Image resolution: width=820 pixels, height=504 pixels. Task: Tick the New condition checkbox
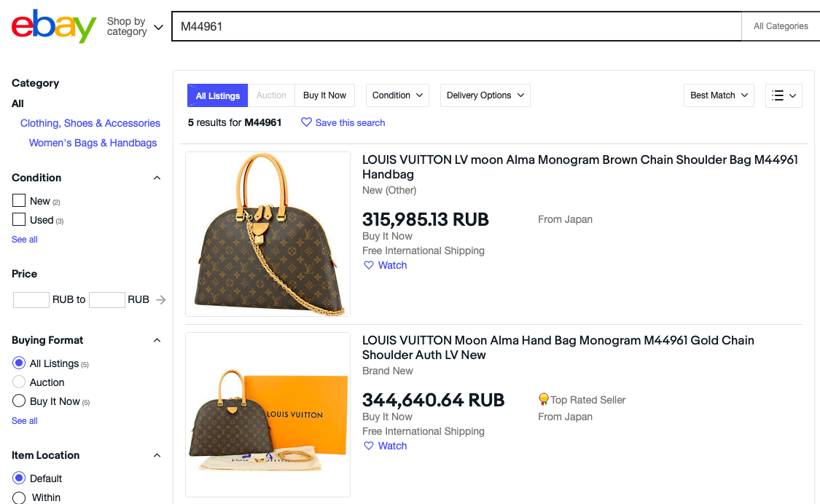tap(19, 200)
